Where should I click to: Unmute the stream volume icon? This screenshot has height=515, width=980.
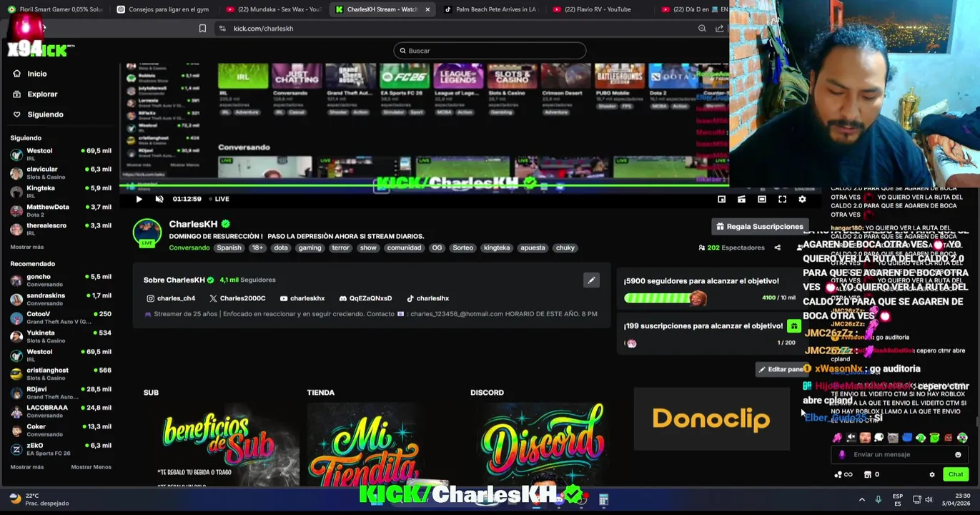click(x=159, y=199)
